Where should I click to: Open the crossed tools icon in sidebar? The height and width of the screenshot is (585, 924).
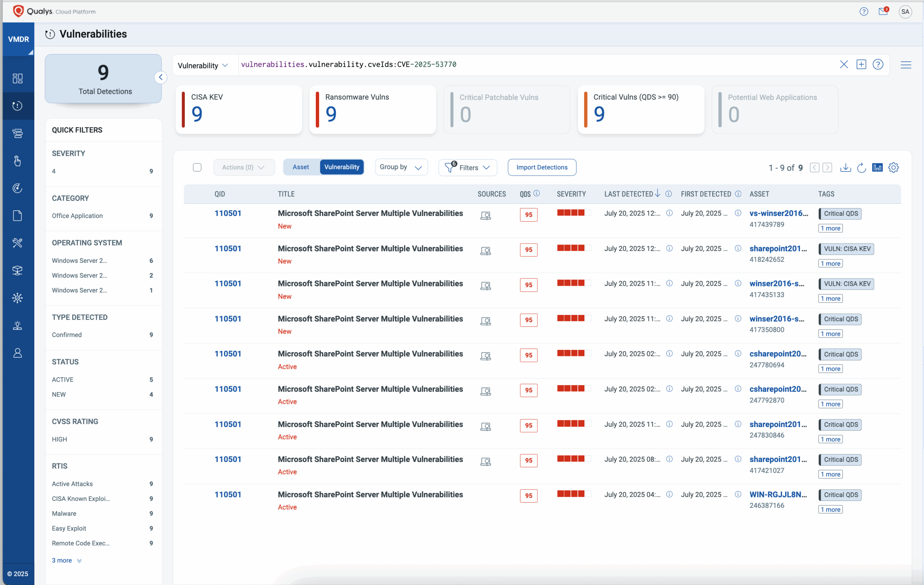tap(18, 243)
